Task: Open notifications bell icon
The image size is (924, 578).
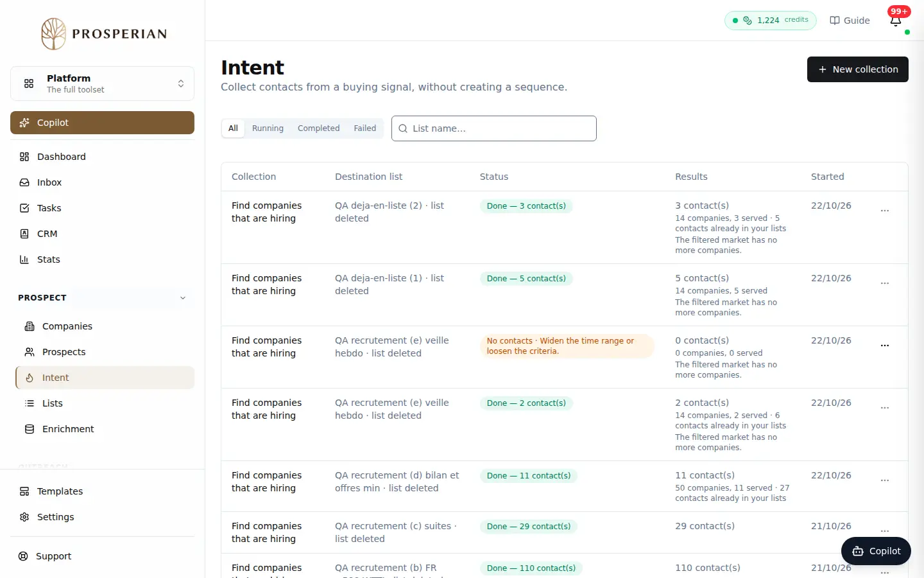Action: click(896, 21)
